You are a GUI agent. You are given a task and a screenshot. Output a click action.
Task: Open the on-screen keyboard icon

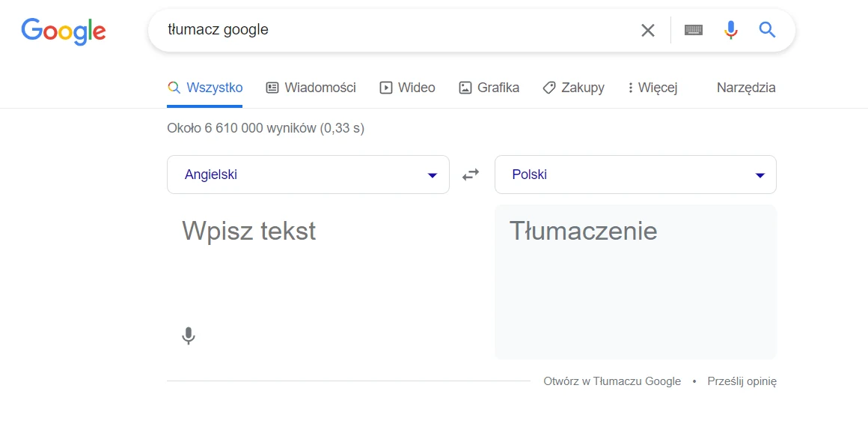point(694,31)
